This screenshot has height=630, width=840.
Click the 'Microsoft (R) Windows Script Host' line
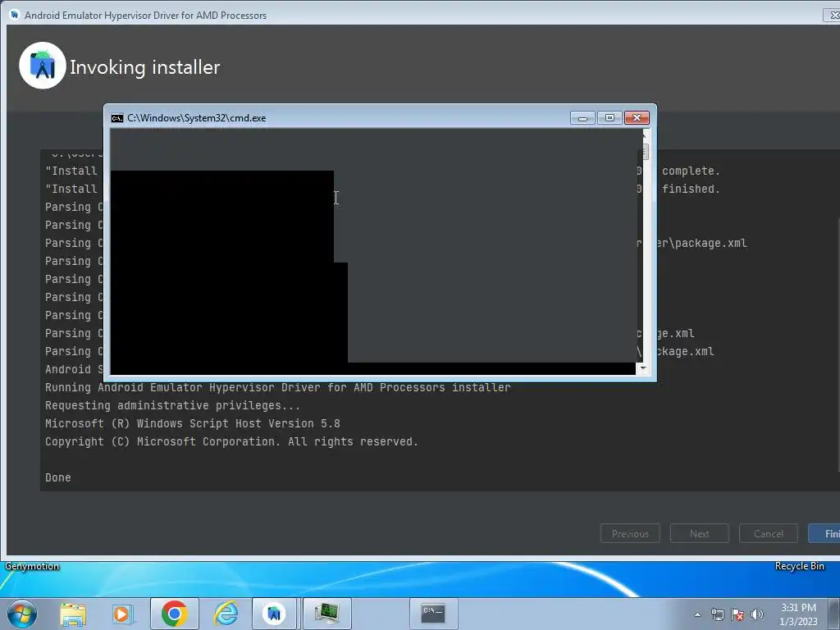click(x=192, y=424)
